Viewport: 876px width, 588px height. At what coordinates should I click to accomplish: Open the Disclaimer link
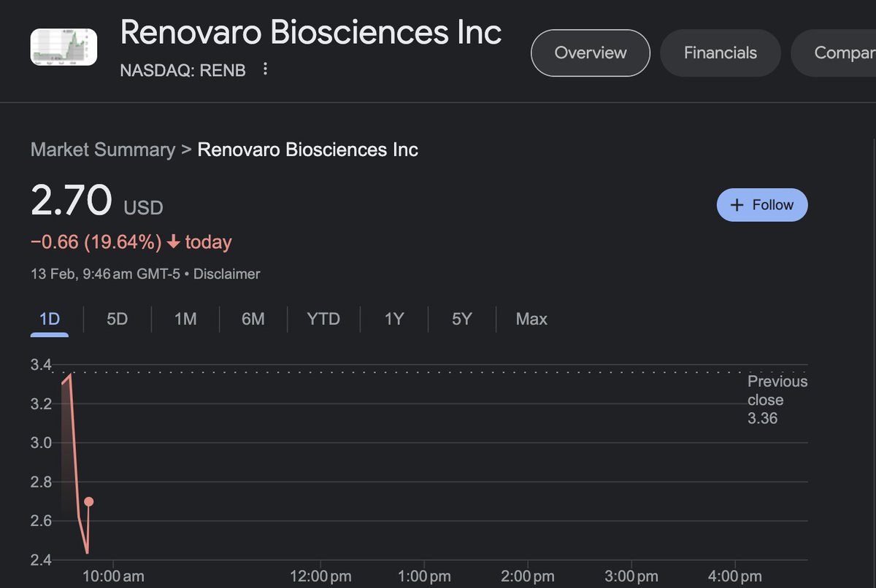pos(227,274)
